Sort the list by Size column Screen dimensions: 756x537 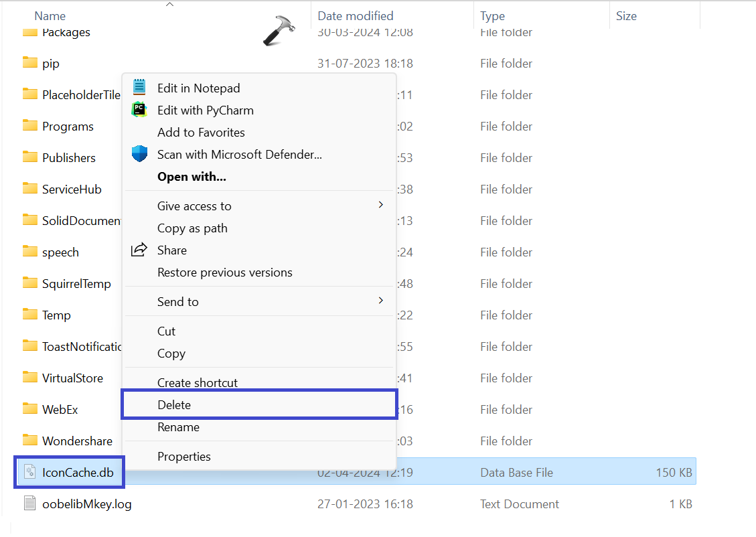(x=626, y=15)
